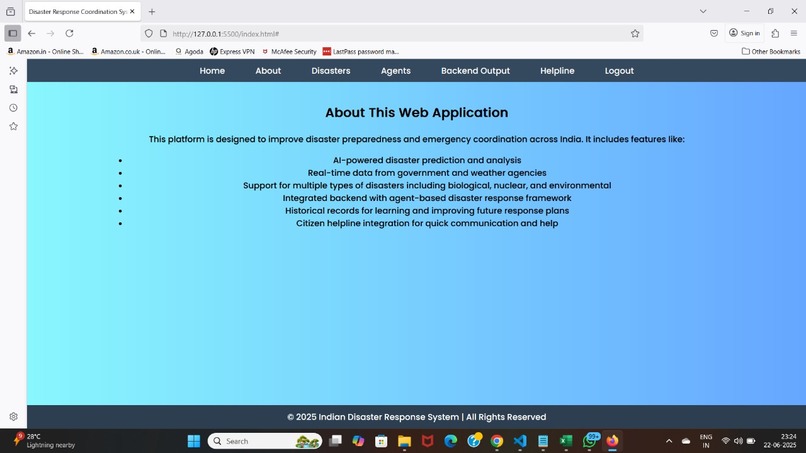Screen dimensions: 806x453
Task: Go back to the previous page
Action: tap(32, 33)
